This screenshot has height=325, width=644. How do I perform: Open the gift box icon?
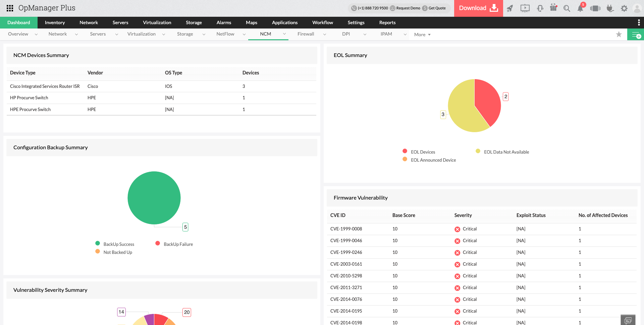pos(553,8)
